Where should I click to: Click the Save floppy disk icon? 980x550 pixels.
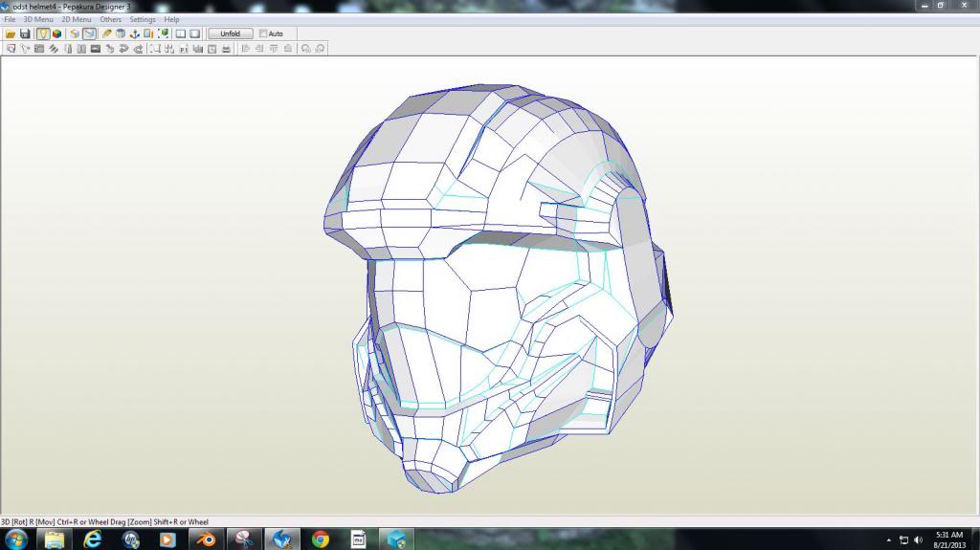click(x=25, y=33)
